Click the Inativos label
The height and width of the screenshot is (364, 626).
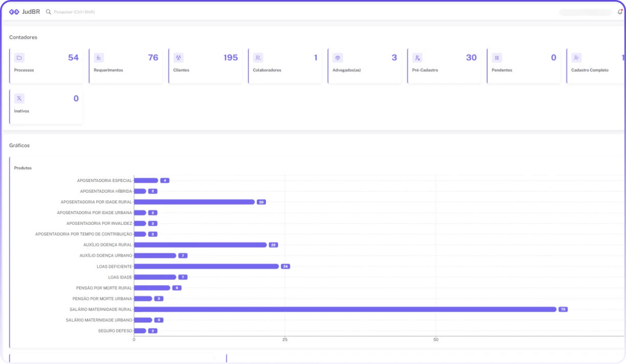click(21, 111)
